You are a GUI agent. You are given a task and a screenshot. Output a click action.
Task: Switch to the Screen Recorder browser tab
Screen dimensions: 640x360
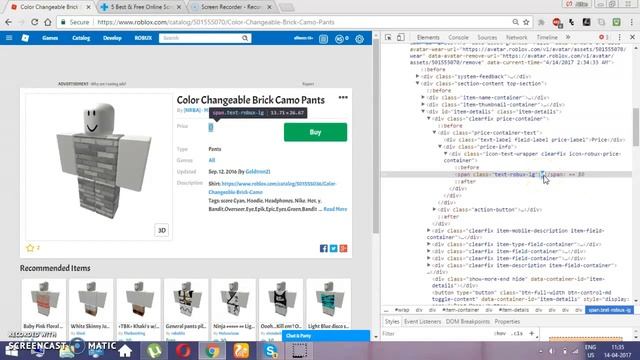pos(231,7)
